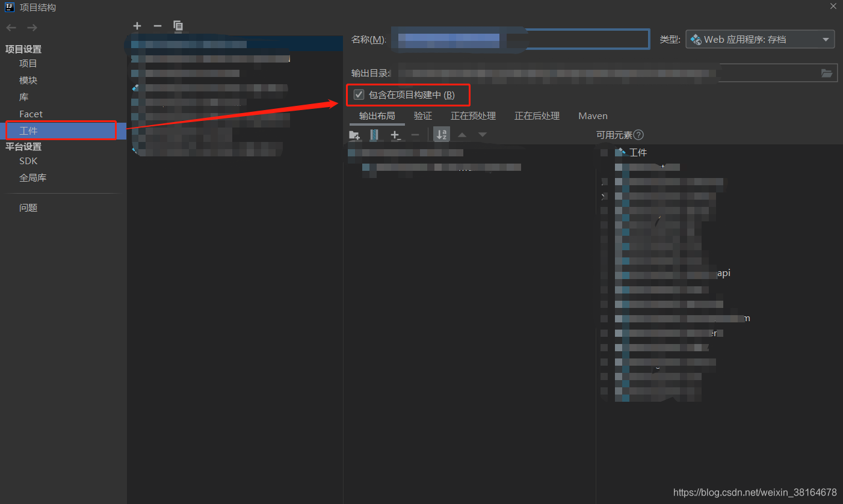Screen dimensions: 843x504
Task: Create archive in output layout toolbar
Action: coord(374,135)
